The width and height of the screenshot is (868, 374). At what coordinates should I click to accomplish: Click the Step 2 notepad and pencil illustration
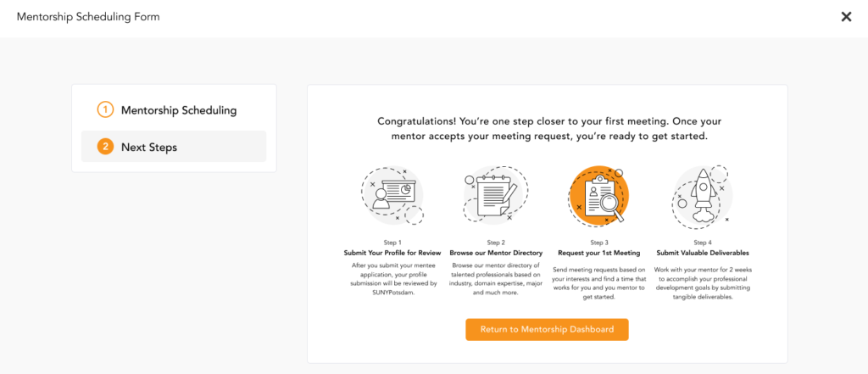point(495,196)
